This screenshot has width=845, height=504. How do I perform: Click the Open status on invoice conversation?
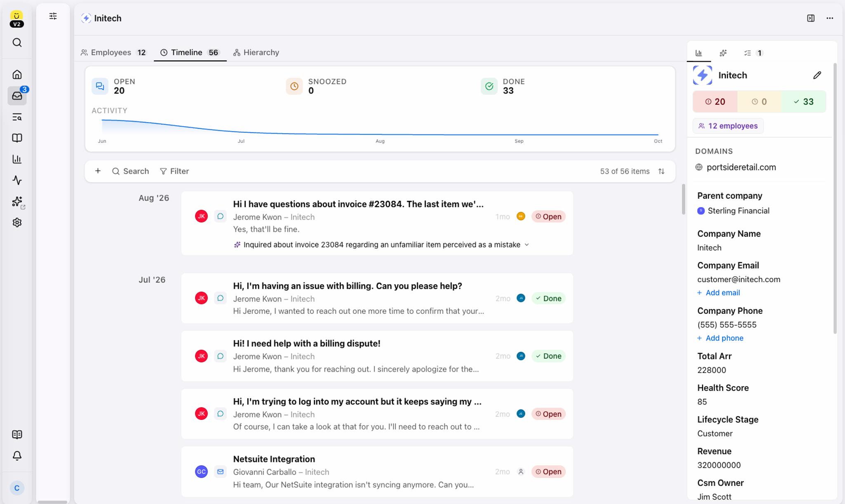(548, 217)
